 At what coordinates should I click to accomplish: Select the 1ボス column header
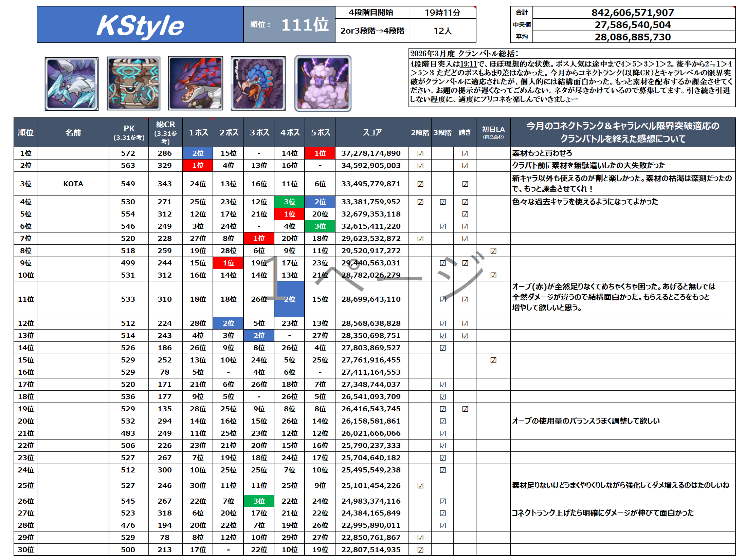[198, 133]
